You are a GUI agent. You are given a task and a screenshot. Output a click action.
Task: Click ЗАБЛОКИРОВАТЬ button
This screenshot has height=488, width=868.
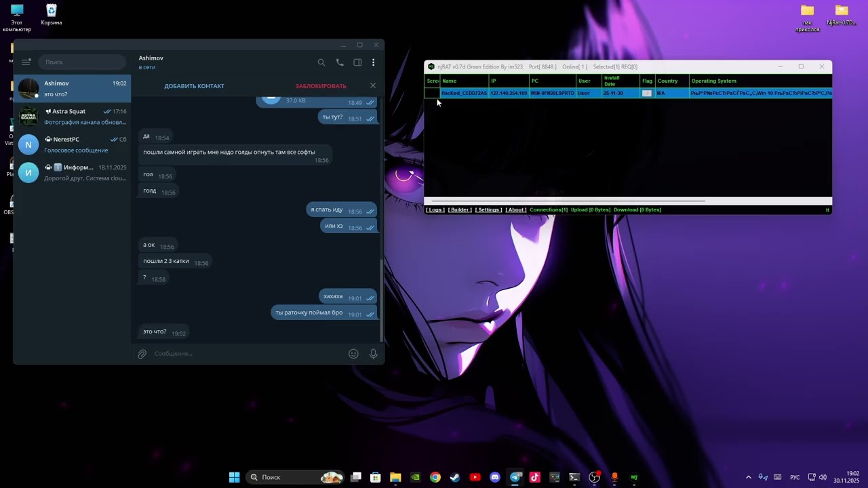[321, 86]
